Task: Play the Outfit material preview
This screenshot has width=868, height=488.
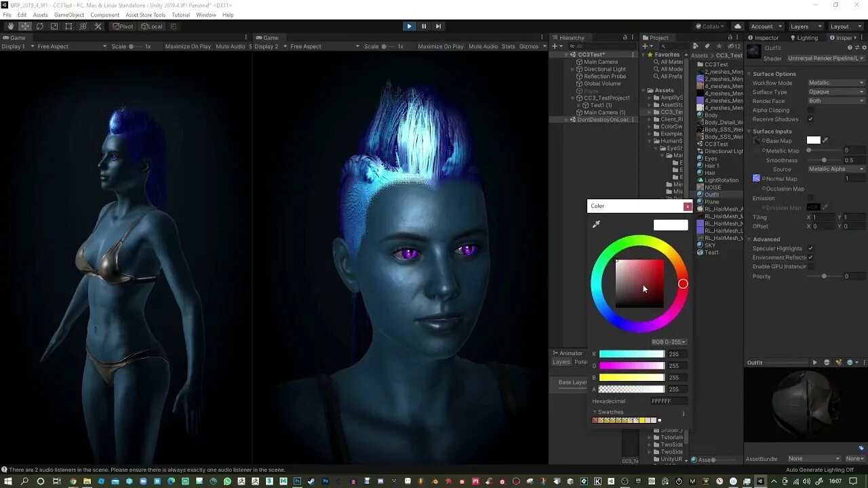Action: click(x=815, y=363)
